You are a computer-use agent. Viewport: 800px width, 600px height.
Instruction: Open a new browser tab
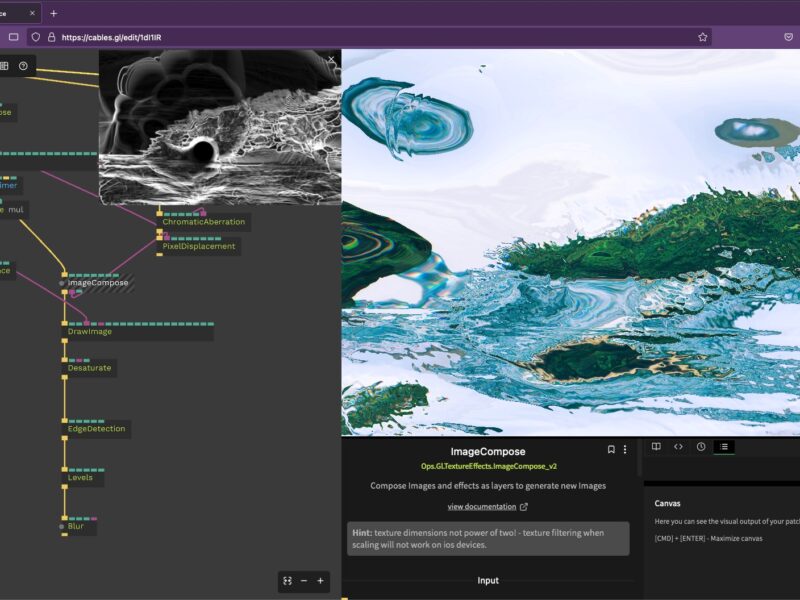[53, 13]
